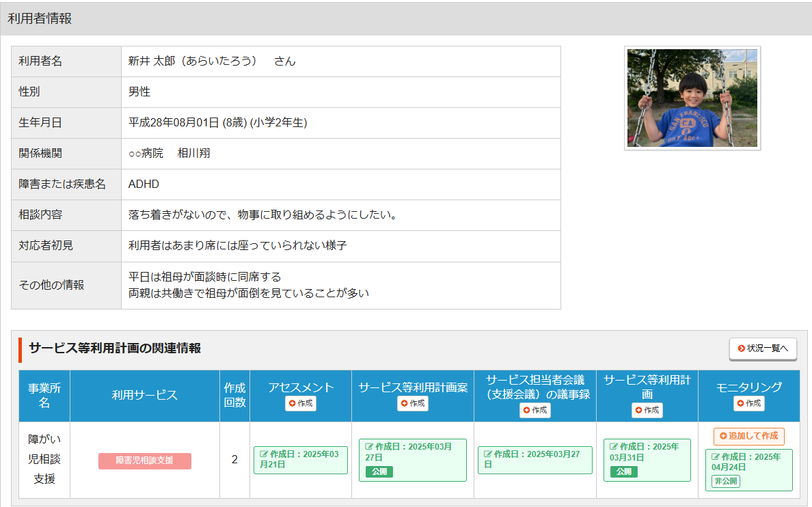
Task: Click the 利用者情報 section header
Action: [406, 18]
